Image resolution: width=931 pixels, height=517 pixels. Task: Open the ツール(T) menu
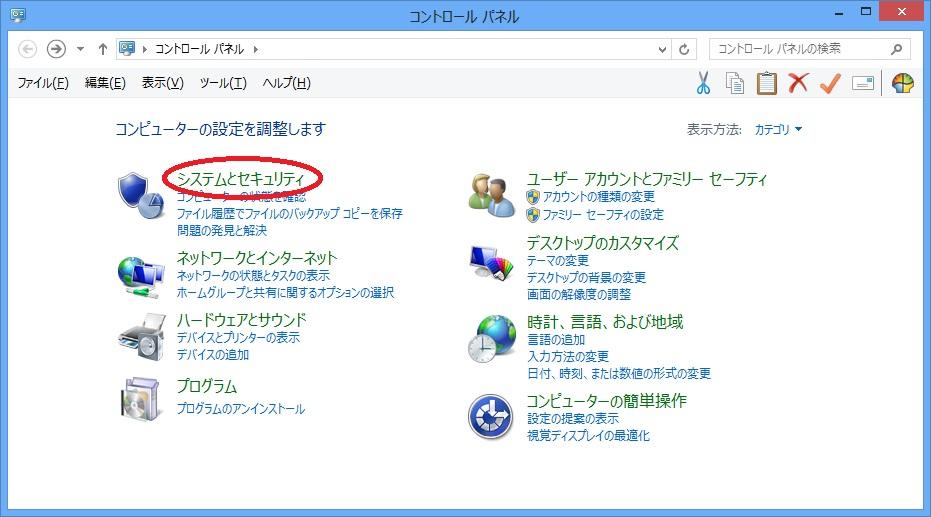tap(223, 83)
